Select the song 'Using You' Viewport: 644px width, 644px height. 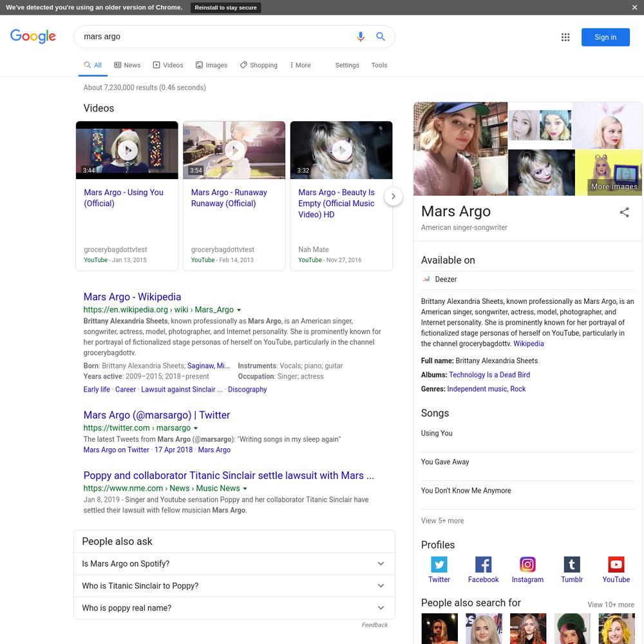click(x=437, y=433)
